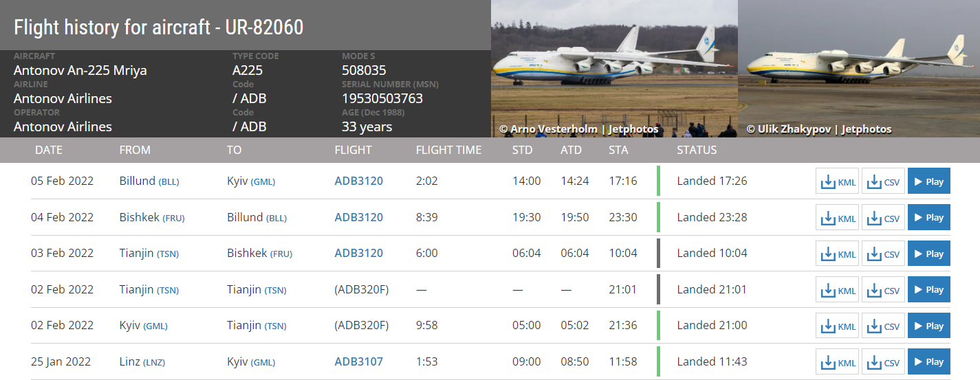
Task: Download KML for Billund to Kyiv flight
Action: (837, 181)
